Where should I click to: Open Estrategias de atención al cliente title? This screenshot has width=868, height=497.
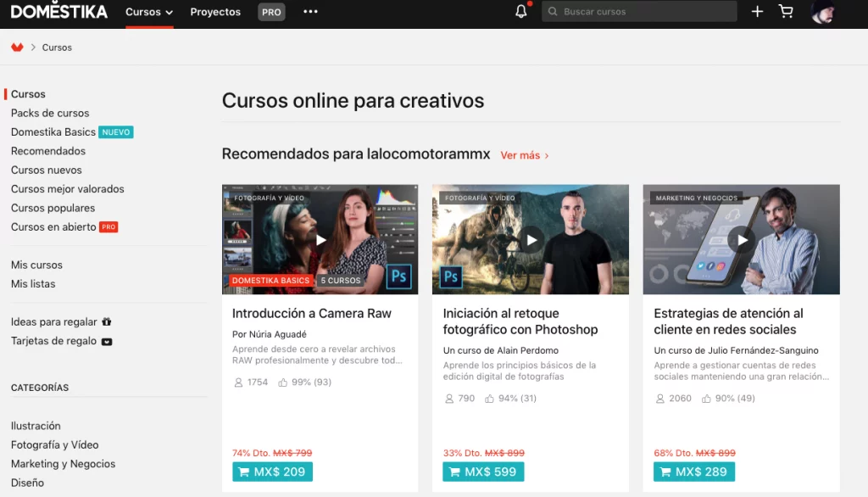coord(728,321)
